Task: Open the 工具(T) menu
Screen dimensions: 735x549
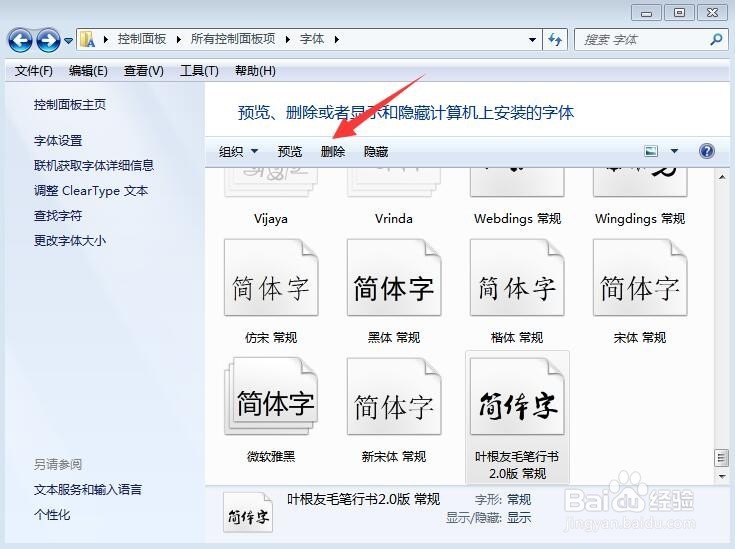Action: coord(199,71)
